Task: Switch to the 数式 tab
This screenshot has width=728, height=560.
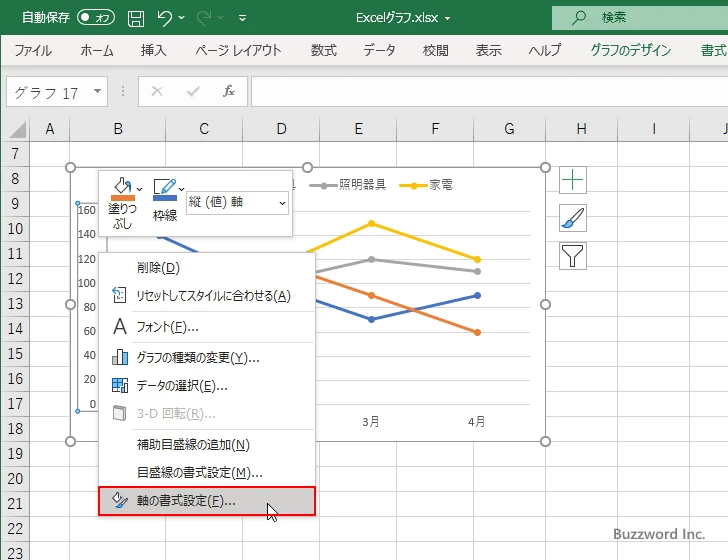Action: click(324, 50)
